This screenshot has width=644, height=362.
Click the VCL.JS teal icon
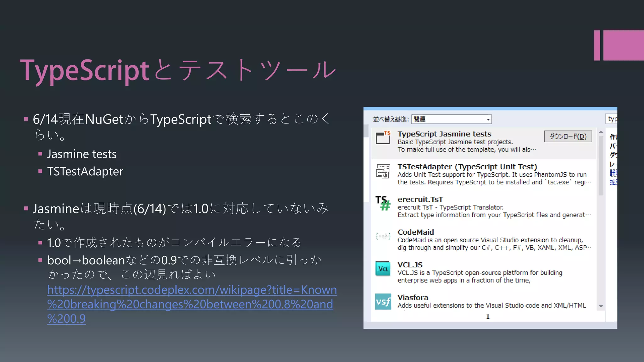pyautogui.click(x=383, y=269)
